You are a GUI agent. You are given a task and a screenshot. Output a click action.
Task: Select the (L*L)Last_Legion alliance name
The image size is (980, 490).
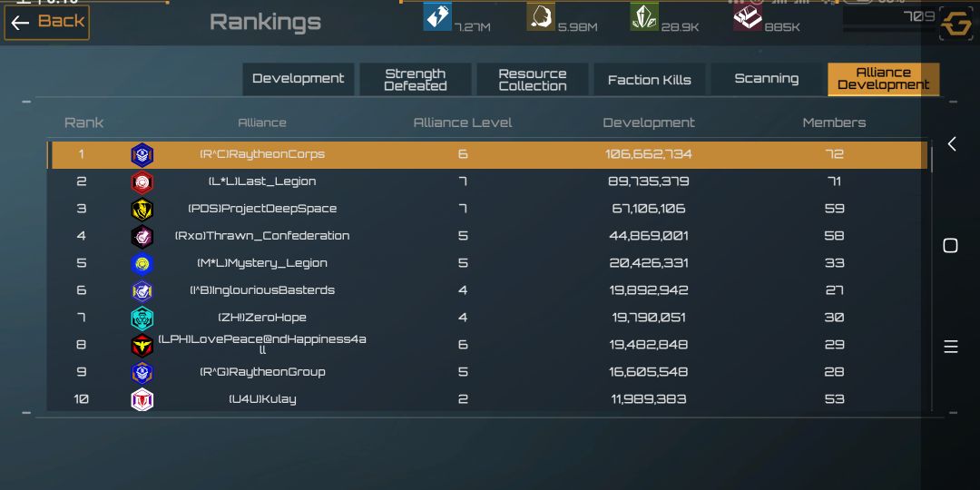click(262, 181)
